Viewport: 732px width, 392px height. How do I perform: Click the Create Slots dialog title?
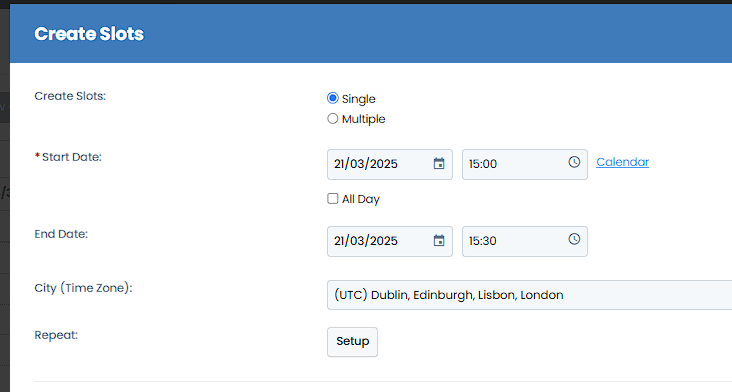click(89, 34)
